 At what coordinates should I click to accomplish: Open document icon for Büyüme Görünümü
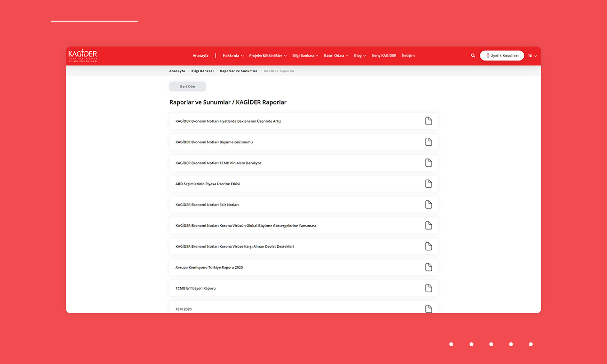click(429, 142)
